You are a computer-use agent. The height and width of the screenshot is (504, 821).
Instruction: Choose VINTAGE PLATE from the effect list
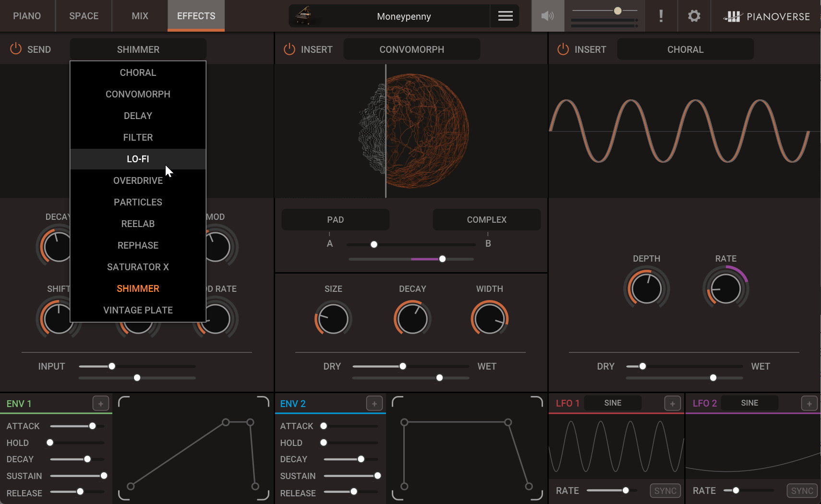point(138,310)
